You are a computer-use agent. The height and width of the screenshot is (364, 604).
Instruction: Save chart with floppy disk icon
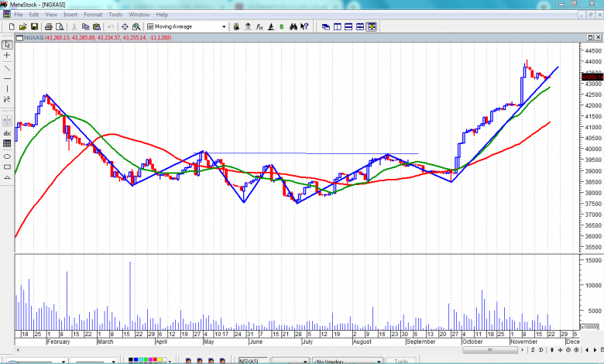coord(34,26)
